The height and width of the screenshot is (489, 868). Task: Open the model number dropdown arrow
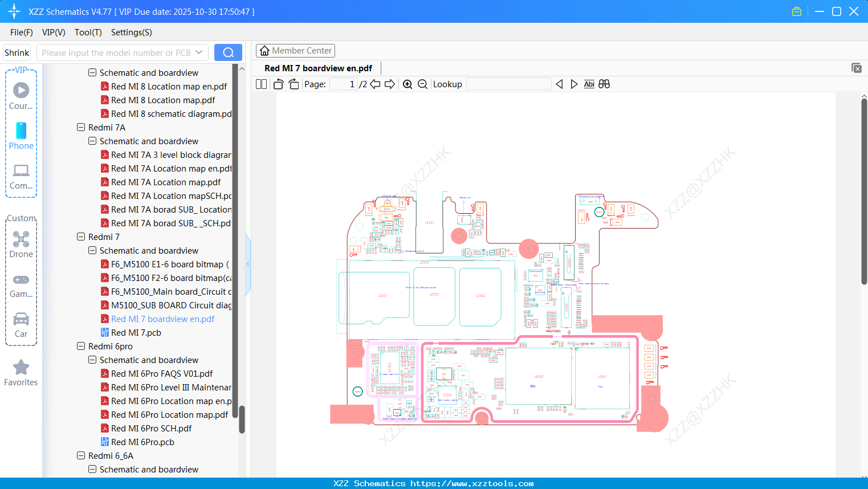199,52
